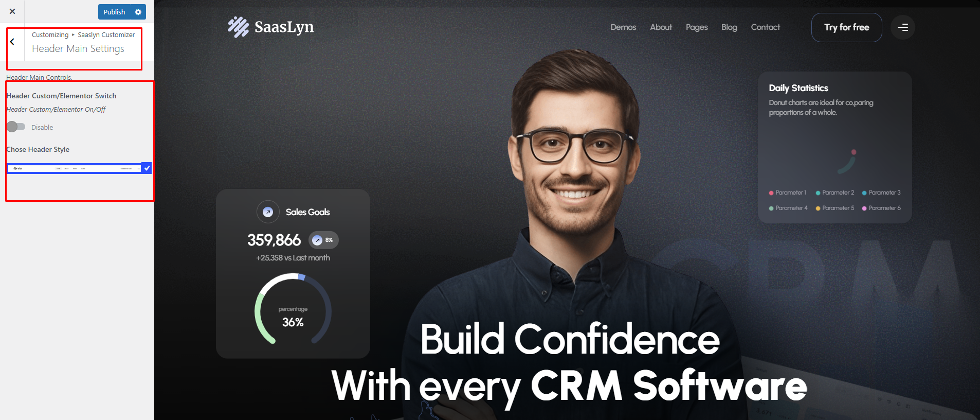Click the Parameter 1 legend dot
The image size is (980, 420).
click(771, 193)
